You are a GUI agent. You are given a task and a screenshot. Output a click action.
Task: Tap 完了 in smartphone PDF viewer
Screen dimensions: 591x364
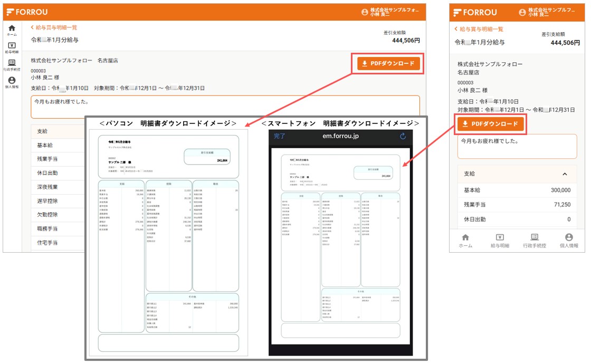click(x=279, y=136)
